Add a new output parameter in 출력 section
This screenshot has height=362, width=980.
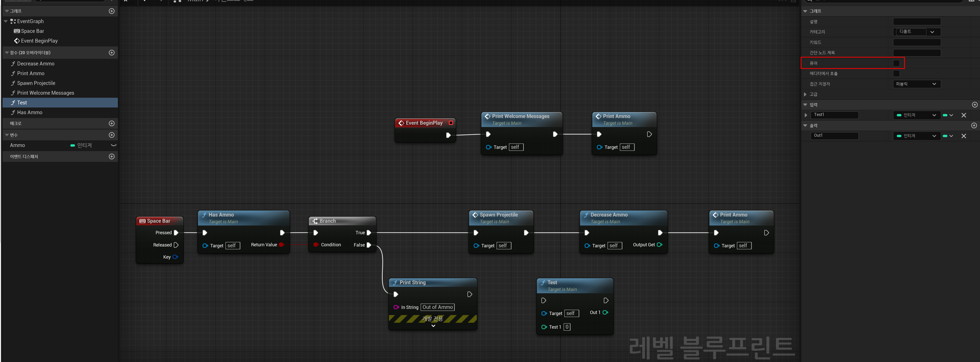tap(974, 125)
